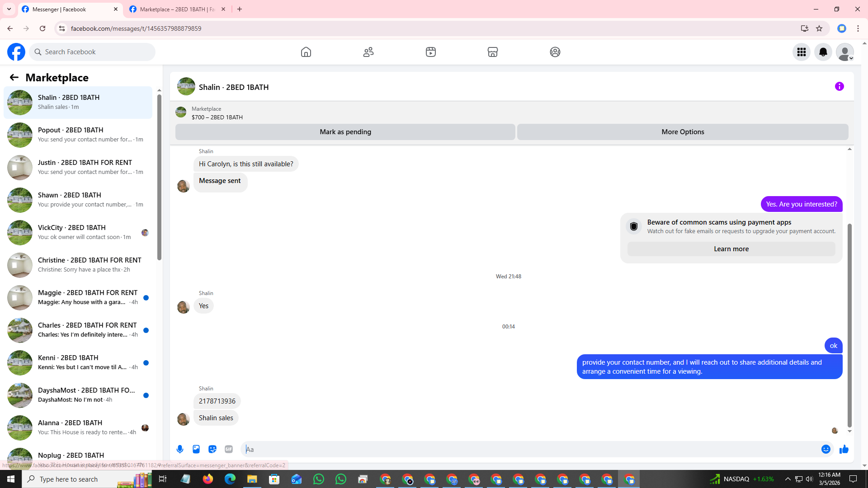Open the Alanna · 2BED 1BATH chat
This screenshot has height=488, width=868.
click(78, 427)
